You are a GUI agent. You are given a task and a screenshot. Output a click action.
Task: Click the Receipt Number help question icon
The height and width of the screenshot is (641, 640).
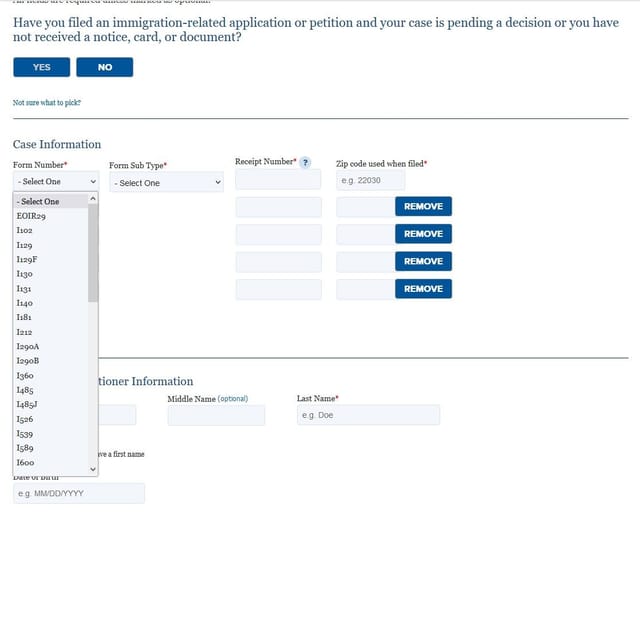point(305,162)
